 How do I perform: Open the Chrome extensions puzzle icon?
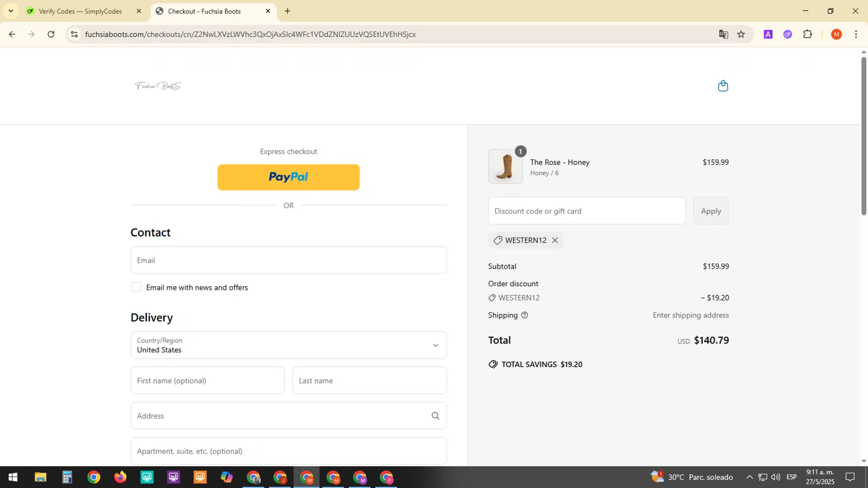coord(808,34)
